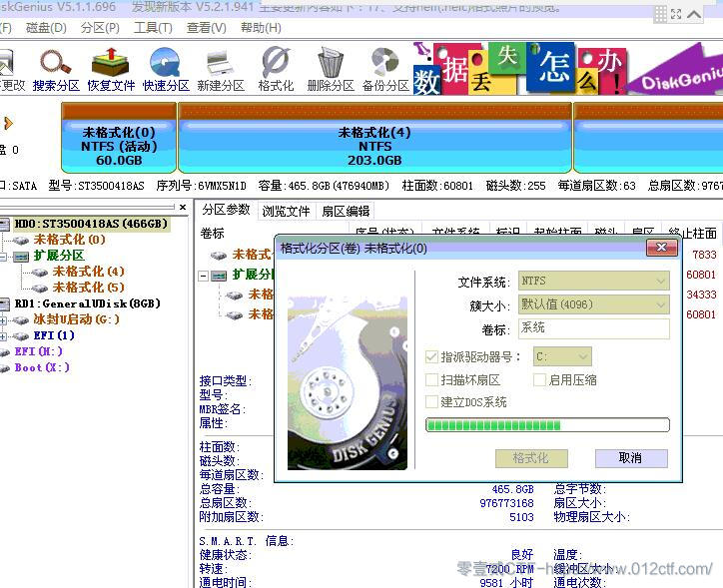
Task: Open the 工具(T) menu
Action: (x=153, y=28)
